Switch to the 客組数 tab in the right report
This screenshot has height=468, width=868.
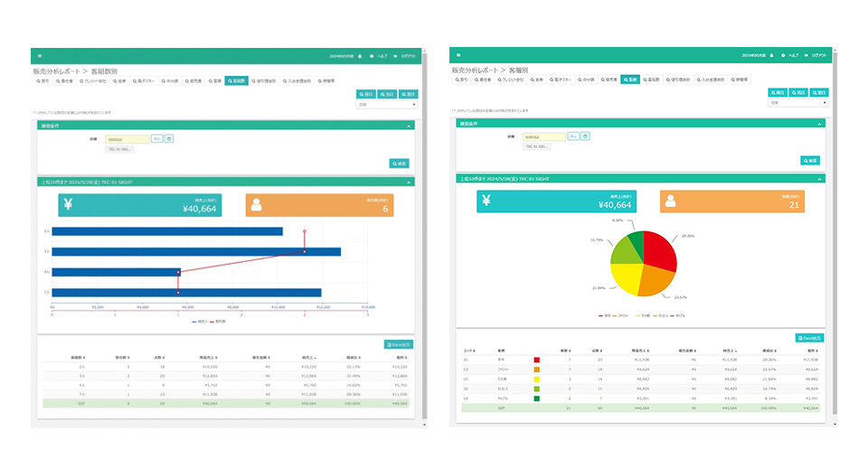point(652,80)
